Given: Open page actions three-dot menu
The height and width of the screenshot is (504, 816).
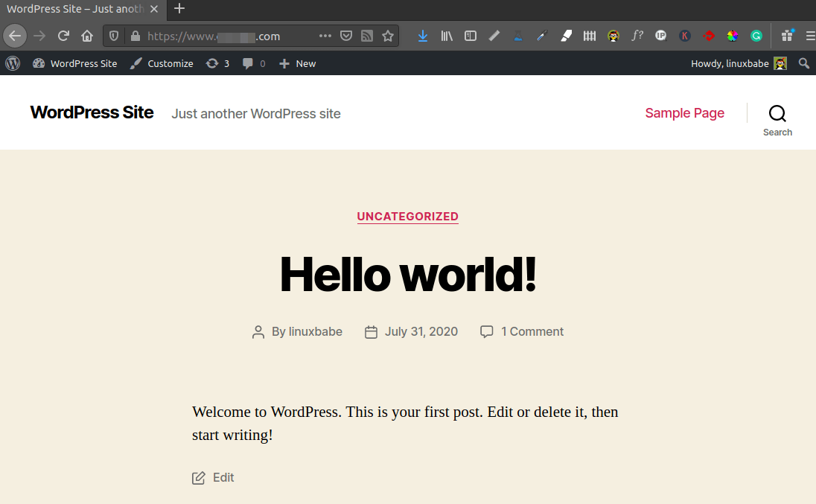Looking at the screenshot, I should click(325, 36).
